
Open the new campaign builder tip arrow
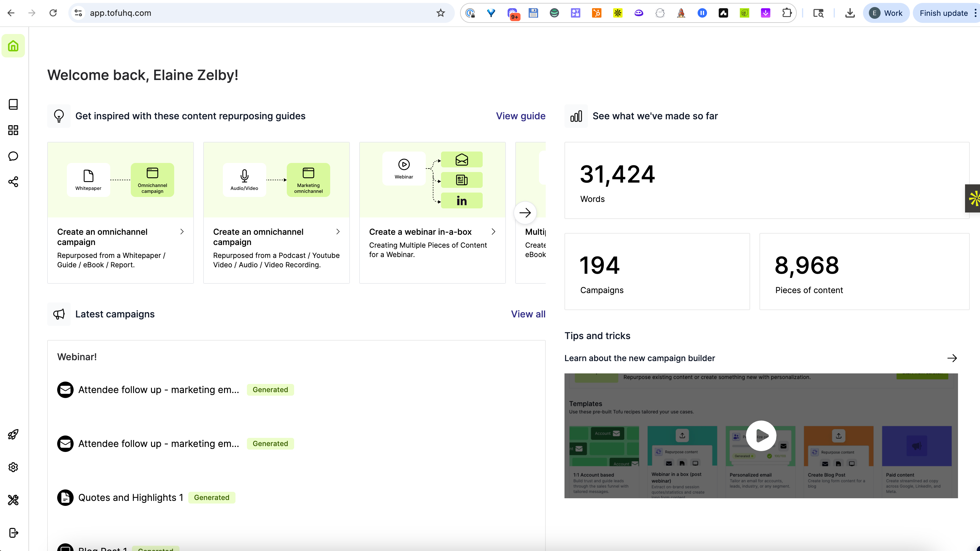(x=952, y=358)
